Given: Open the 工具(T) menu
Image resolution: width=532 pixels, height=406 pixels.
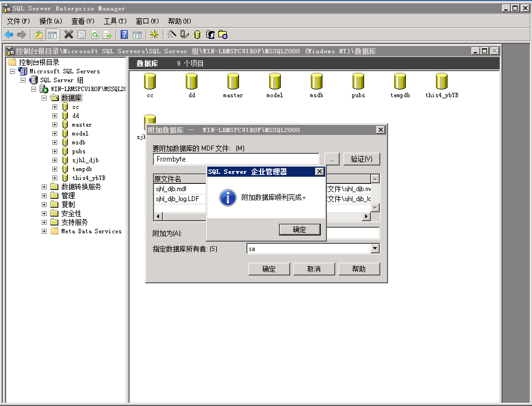Looking at the screenshot, I should [x=115, y=21].
